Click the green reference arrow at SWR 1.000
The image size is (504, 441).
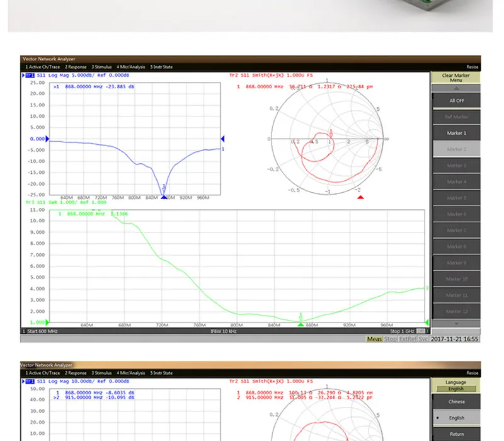pos(48,322)
